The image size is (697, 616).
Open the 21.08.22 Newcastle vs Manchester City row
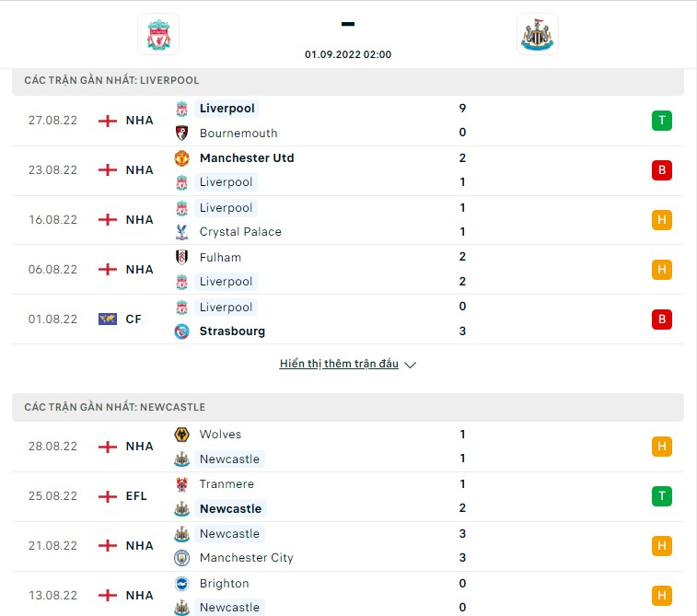348,546
